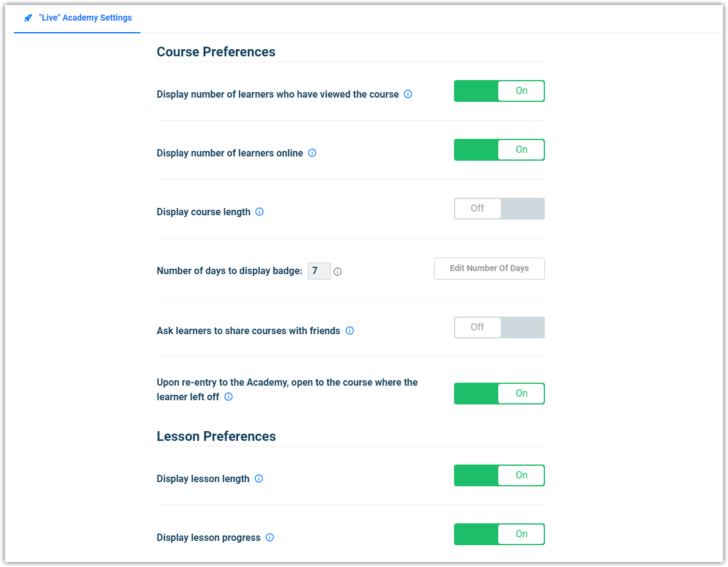Click the Edit Number Of Days button

point(489,269)
